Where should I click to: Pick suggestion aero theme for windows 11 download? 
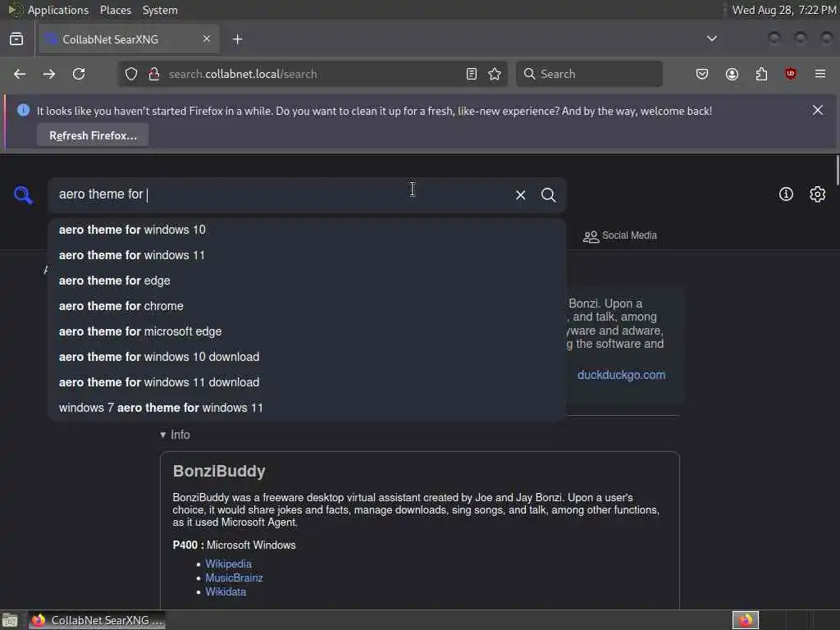point(307,382)
